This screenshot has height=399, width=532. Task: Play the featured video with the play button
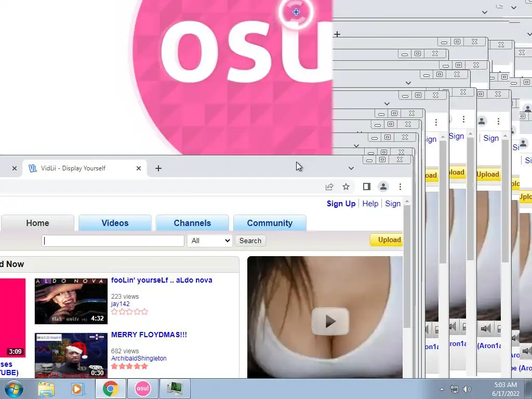pos(330,321)
